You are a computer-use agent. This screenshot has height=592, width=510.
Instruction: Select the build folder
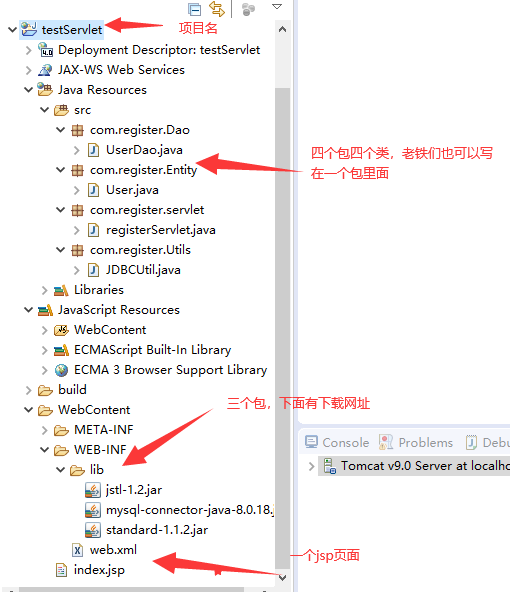pos(72,390)
